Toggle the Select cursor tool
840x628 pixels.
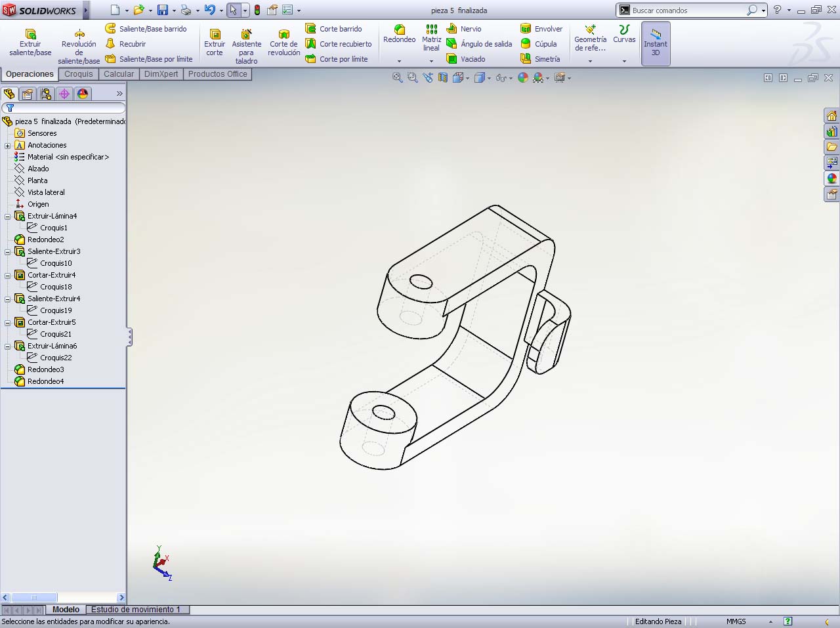[234, 10]
